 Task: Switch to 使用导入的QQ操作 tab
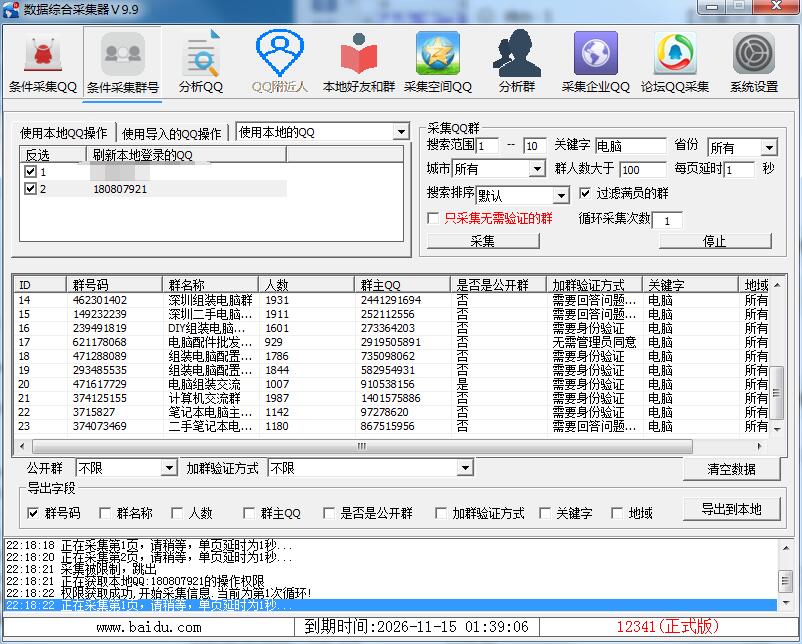171,134
